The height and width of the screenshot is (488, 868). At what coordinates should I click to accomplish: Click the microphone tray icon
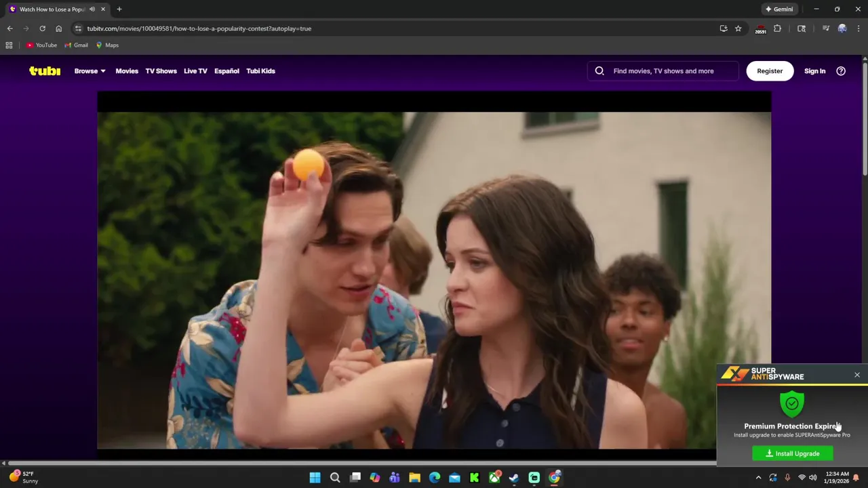pos(787,478)
